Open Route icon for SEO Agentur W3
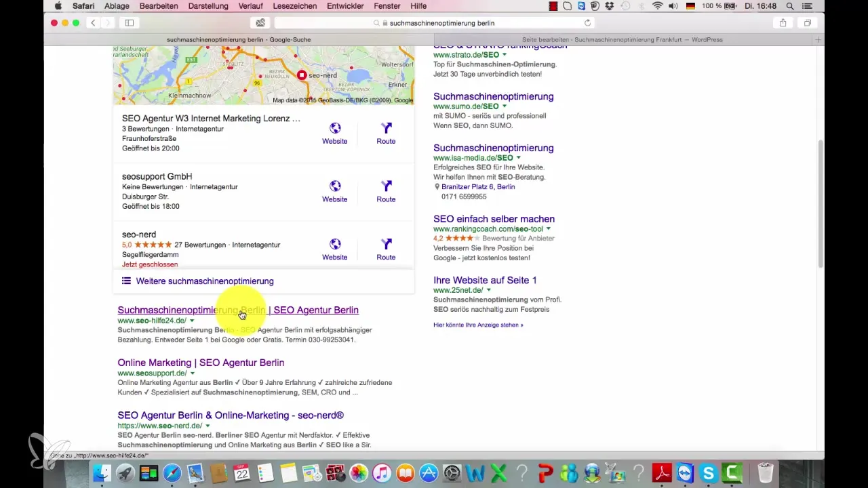The height and width of the screenshot is (488, 868). coord(386,128)
